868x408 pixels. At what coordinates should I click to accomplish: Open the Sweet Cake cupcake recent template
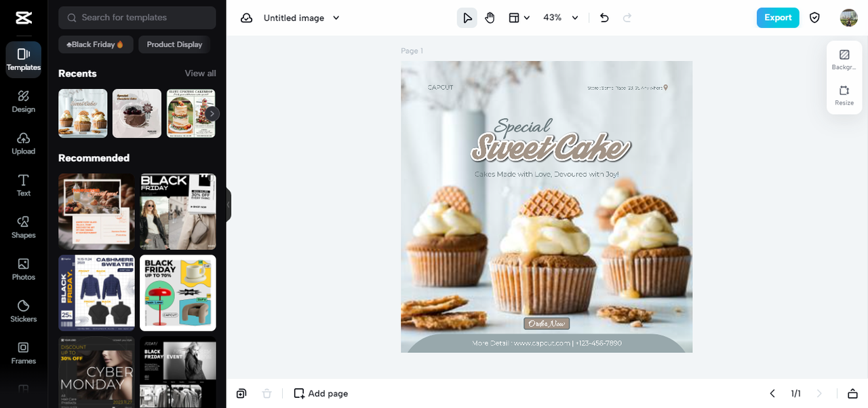83,113
